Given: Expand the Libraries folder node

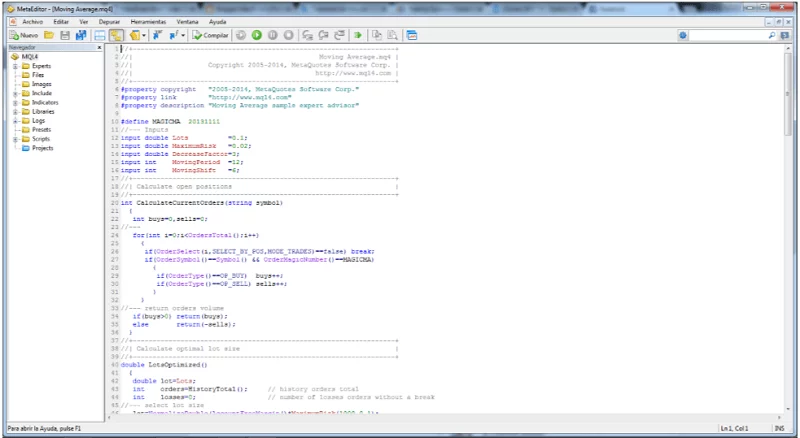Looking at the screenshot, I should click(x=15, y=112).
